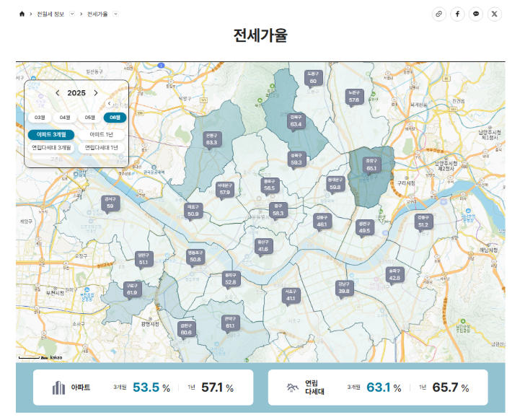Switch to the 05월 month tab
This screenshot has width=512, height=420.
click(x=90, y=118)
